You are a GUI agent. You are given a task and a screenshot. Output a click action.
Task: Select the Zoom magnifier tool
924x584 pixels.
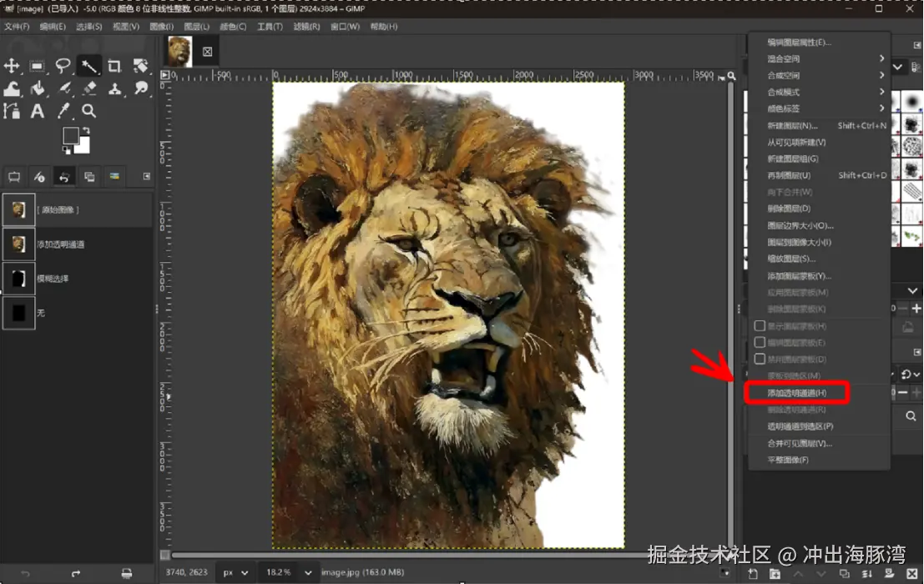89,111
